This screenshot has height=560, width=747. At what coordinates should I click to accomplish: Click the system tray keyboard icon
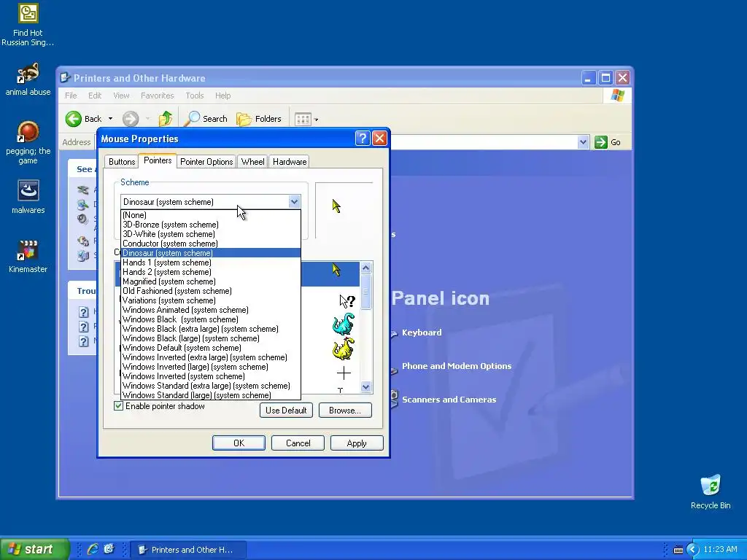coord(678,550)
